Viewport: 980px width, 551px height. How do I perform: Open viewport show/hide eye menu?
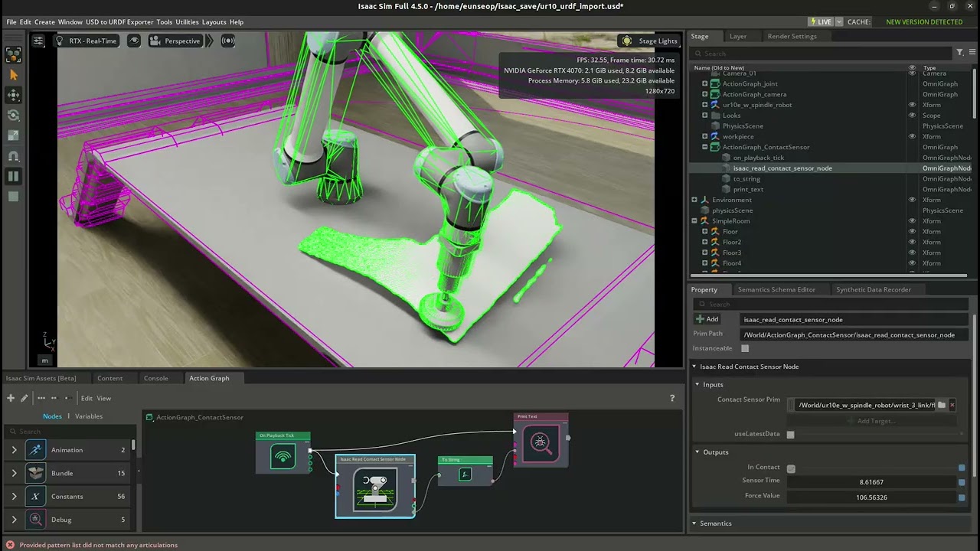tap(134, 41)
